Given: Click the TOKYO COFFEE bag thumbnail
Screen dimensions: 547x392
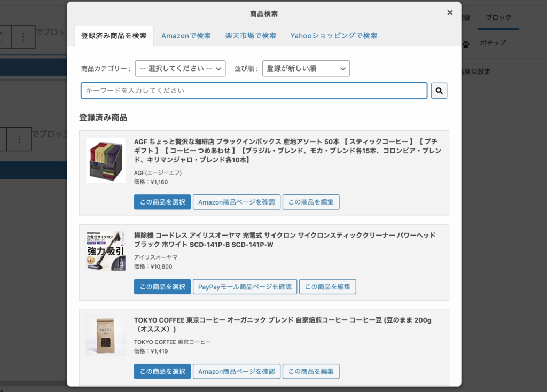Looking at the screenshot, I should [x=106, y=335].
